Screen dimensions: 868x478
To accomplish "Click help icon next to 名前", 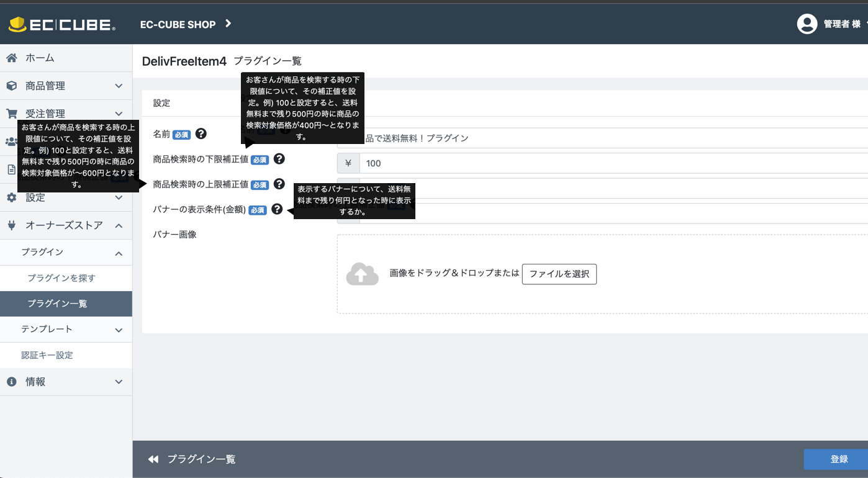I will [201, 134].
